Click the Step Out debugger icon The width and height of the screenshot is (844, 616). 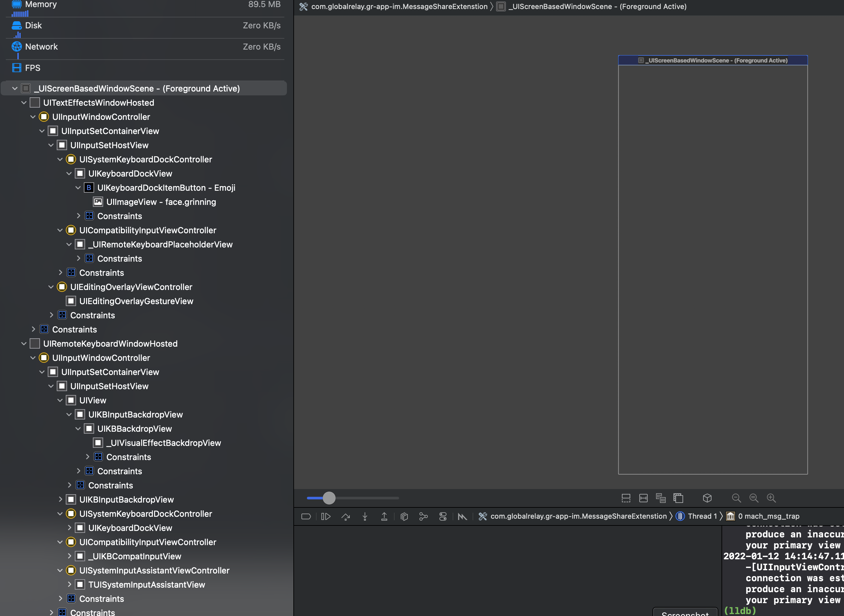pos(384,516)
